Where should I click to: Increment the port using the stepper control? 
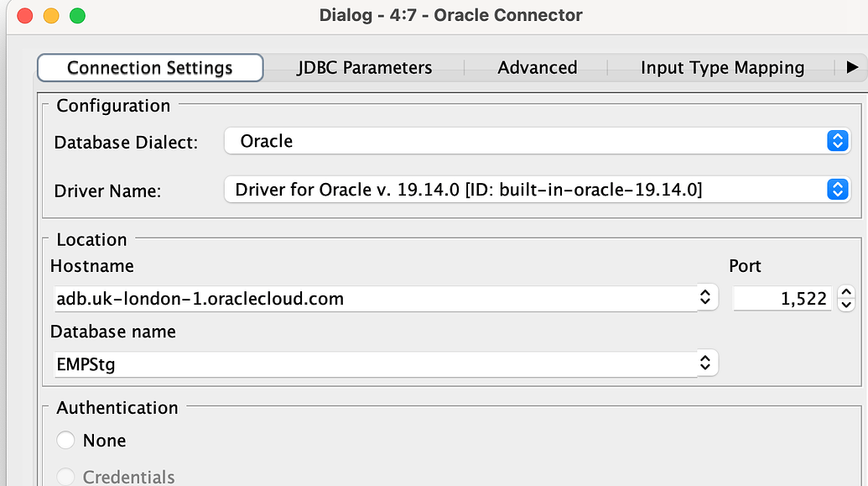pos(845,293)
